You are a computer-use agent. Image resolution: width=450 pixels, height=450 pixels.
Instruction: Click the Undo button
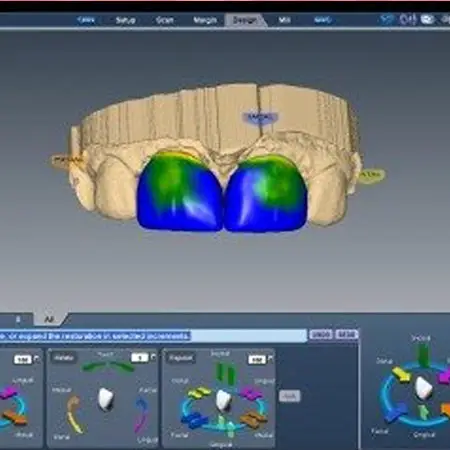tap(321, 334)
